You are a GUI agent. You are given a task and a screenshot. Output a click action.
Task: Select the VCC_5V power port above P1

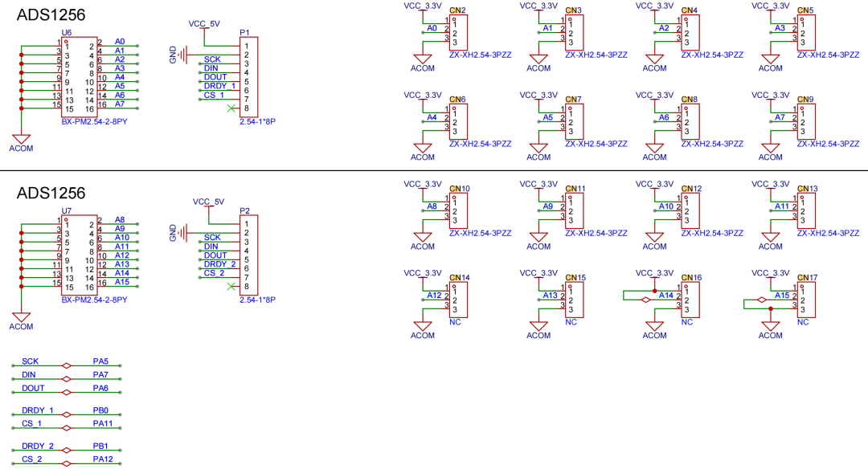point(204,27)
